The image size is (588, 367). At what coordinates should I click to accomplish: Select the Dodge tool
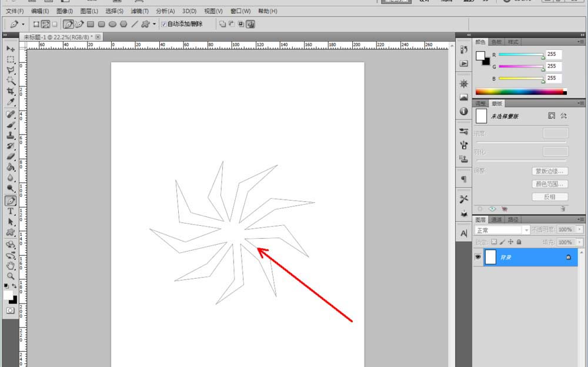coord(11,188)
